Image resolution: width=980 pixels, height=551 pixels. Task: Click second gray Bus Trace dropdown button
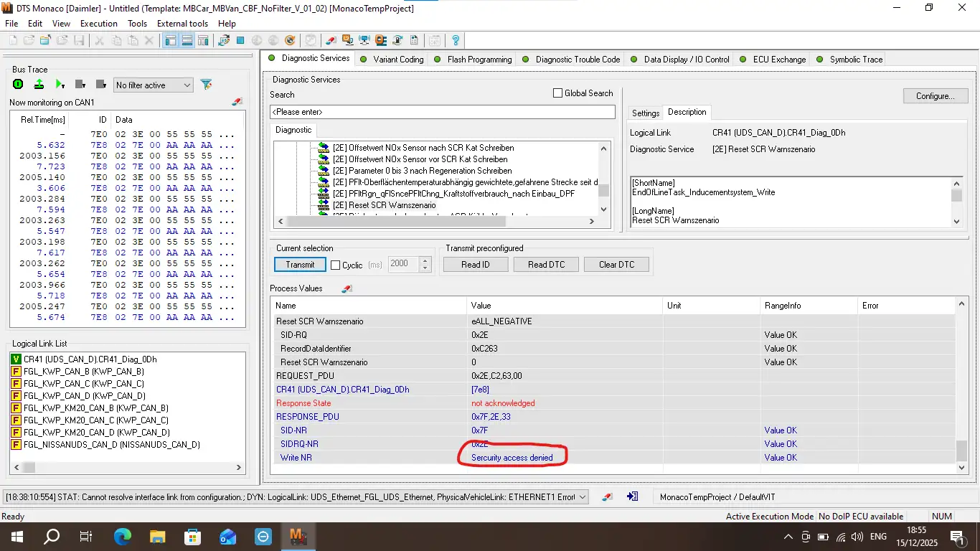coord(101,85)
